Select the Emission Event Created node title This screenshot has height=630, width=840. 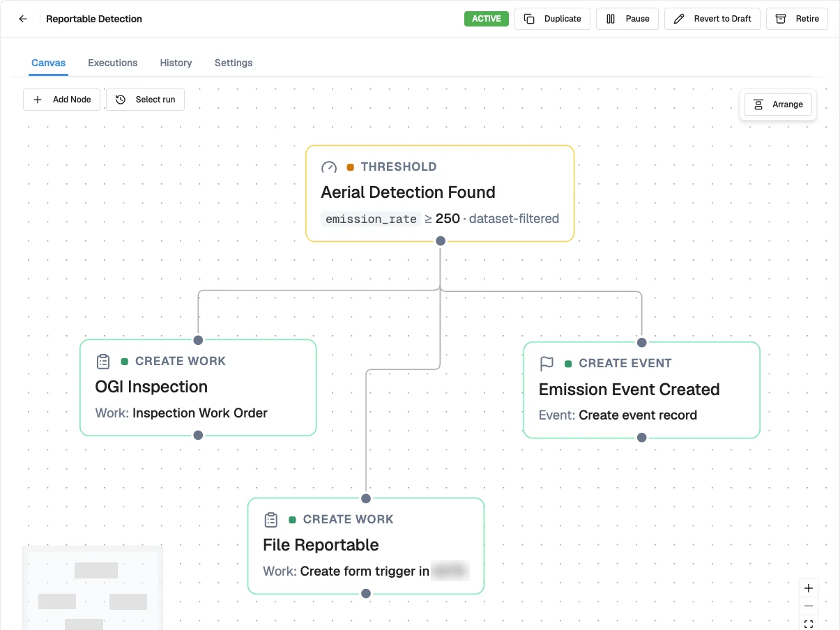pos(629,390)
